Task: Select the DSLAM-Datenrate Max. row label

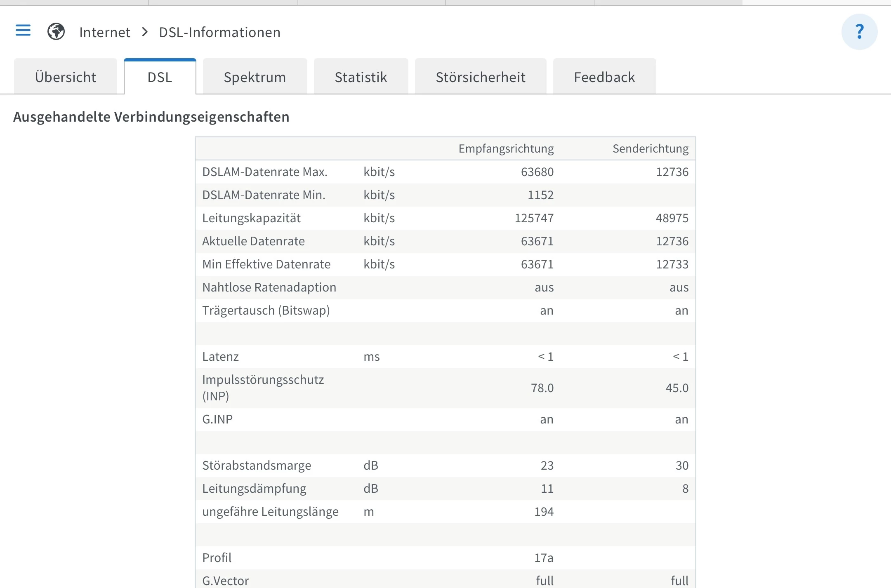Action: pyautogui.click(x=264, y=172)
